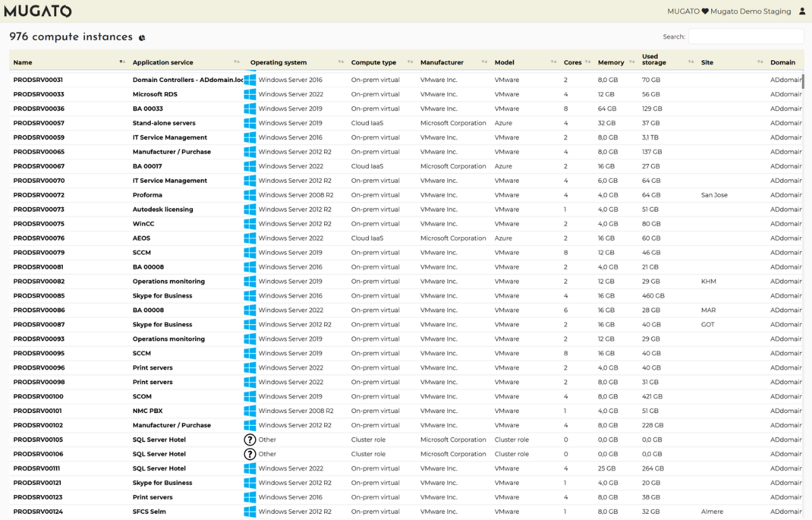Sort by Compute type column
Screen dimensions: 812x520
click(374, 62)
